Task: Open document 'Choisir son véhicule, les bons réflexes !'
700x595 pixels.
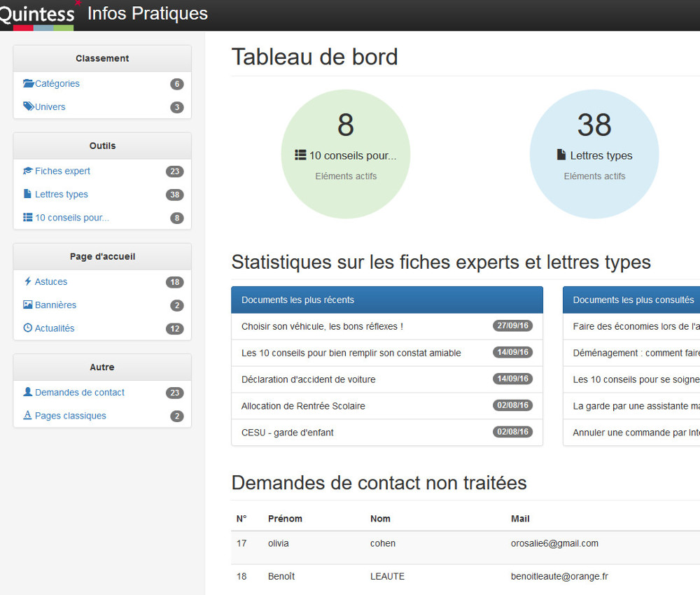Action: click(x=322, y=326)
